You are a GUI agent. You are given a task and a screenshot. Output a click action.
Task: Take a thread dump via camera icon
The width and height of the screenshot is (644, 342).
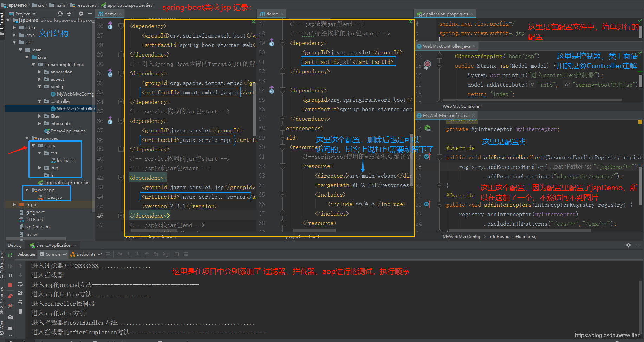click(10, 317)
